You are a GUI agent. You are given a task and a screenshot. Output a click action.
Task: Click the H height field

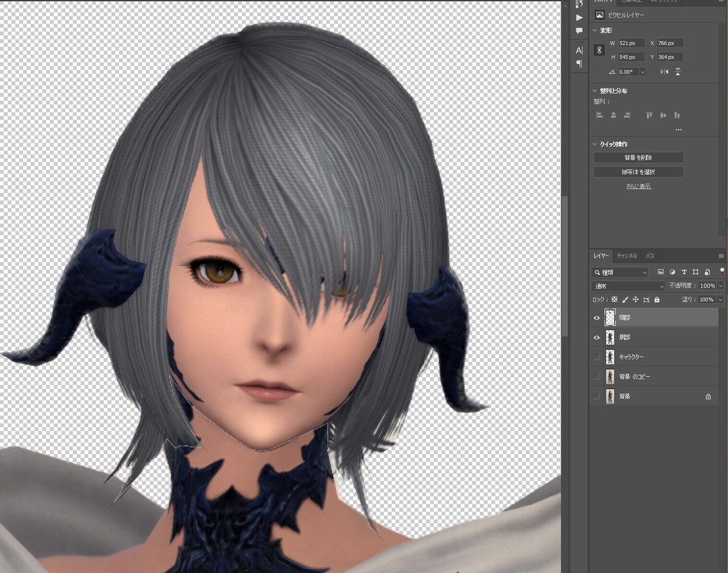(631, 57)
